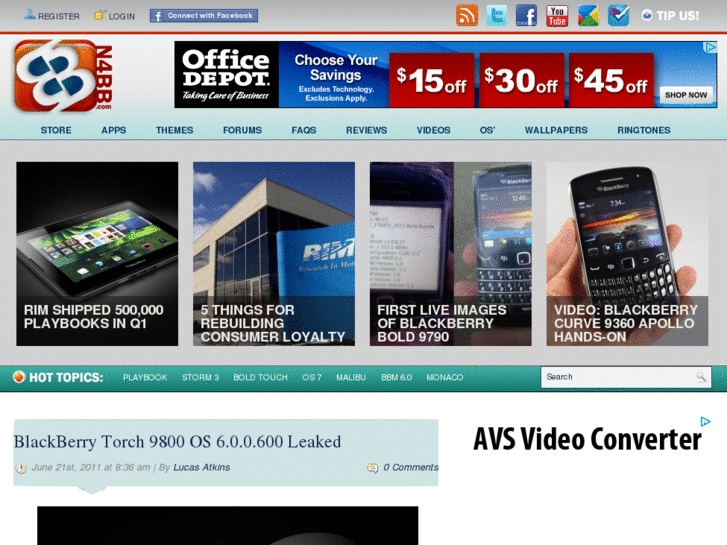Select the $45 off offer
This screenshot has width=727, height=545.
click(611, 80)
